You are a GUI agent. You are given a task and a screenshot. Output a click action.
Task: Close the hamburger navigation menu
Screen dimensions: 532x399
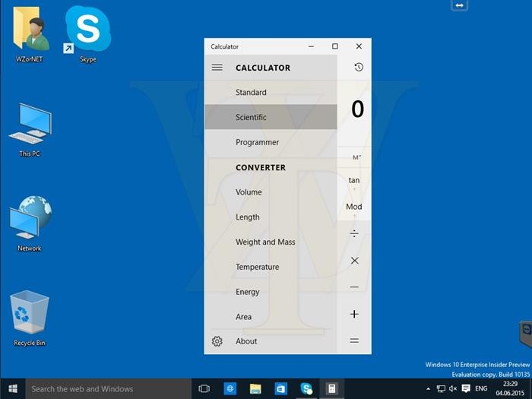click(x=217, y=68)
